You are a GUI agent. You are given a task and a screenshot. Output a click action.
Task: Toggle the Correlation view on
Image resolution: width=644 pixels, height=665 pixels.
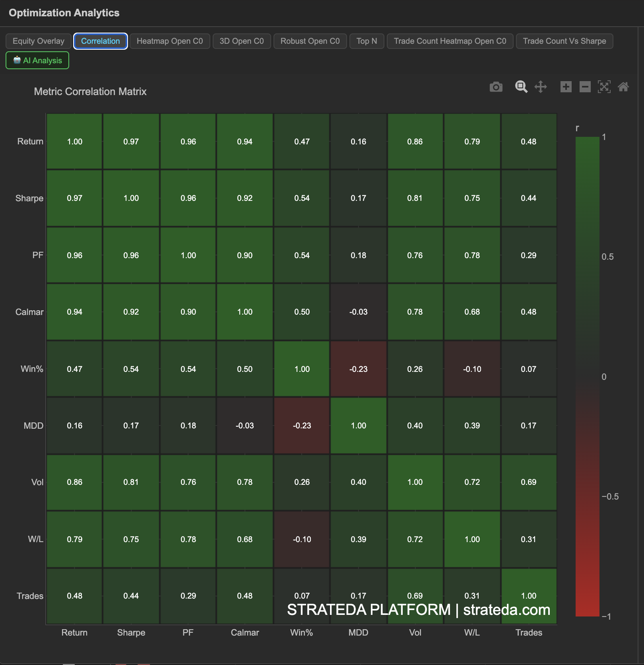100,41
